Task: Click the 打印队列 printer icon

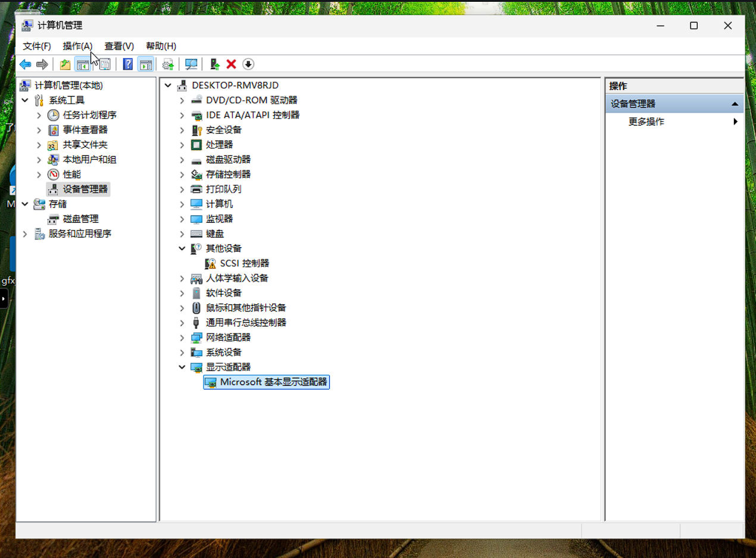Action: click(x=196, y=189)
